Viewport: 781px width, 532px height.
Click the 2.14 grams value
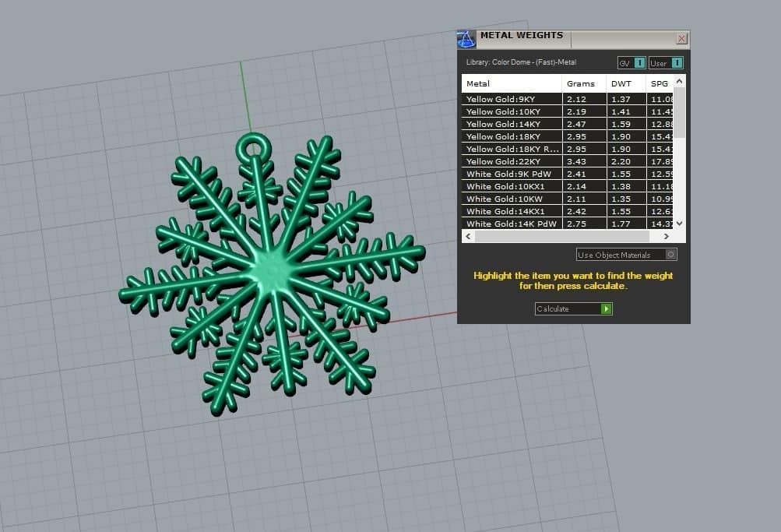576,186
